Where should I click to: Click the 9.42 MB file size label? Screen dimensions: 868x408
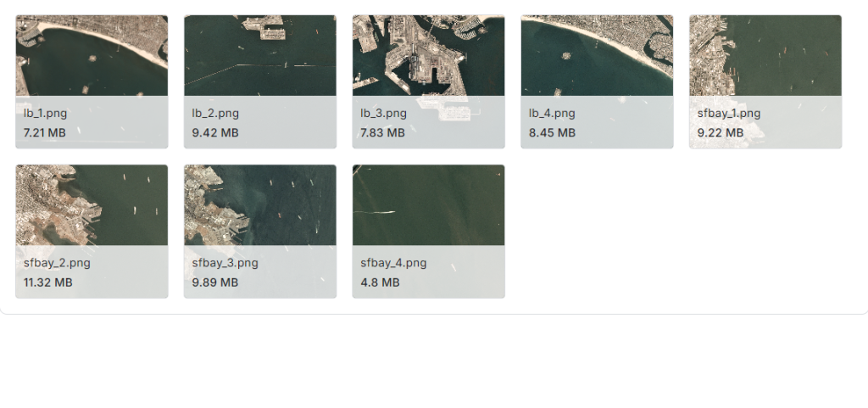click(x=215, y=133)
